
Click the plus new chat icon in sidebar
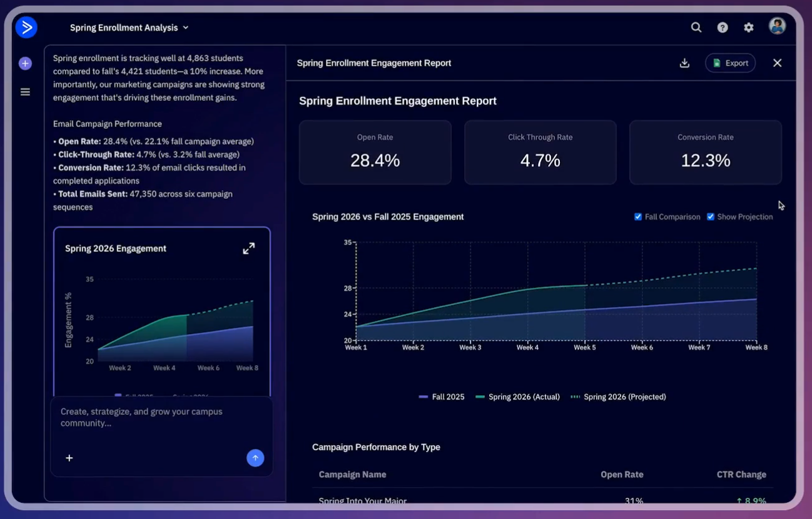tap(25, 63)
